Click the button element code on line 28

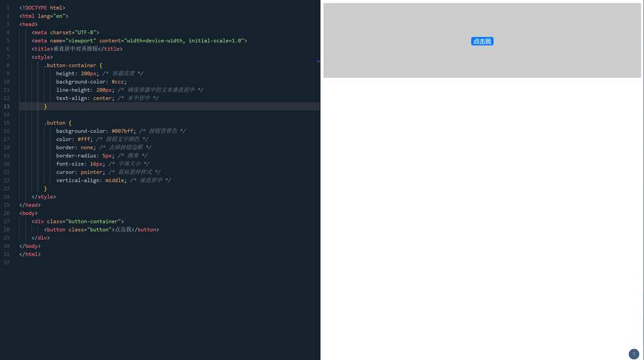coord(101,230)
